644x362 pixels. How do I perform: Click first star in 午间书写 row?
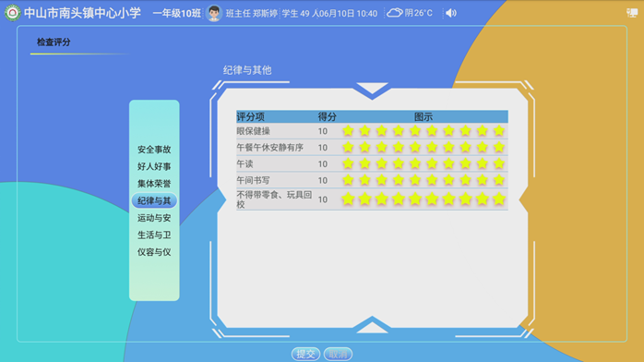coord(348,180)
